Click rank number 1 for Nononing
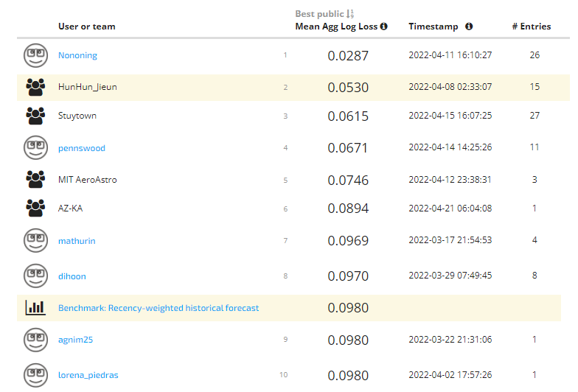Screen dimensions: 578x392 285,55
